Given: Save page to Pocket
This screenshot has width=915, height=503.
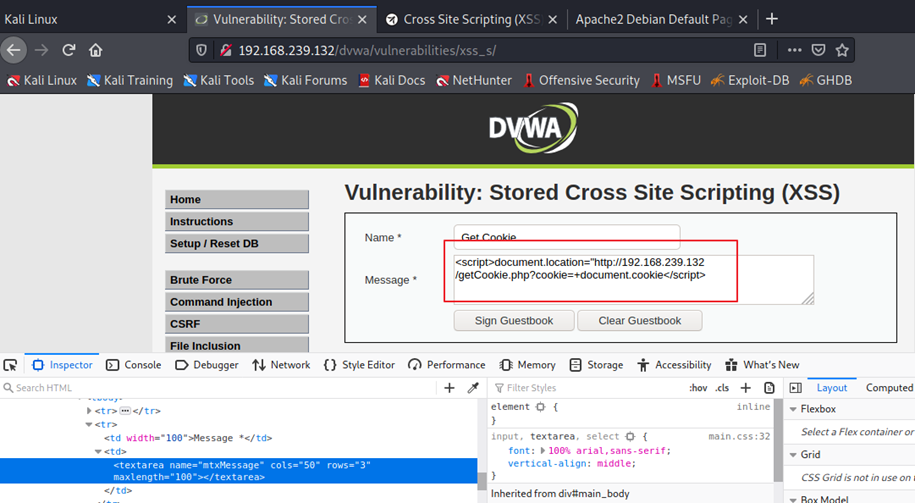Looking at the screenshot, I should tap(819, 50).
